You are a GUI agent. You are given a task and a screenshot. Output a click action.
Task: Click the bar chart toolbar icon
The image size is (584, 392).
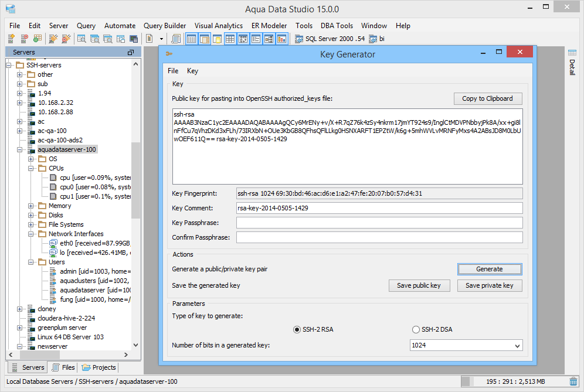point(281,38)
